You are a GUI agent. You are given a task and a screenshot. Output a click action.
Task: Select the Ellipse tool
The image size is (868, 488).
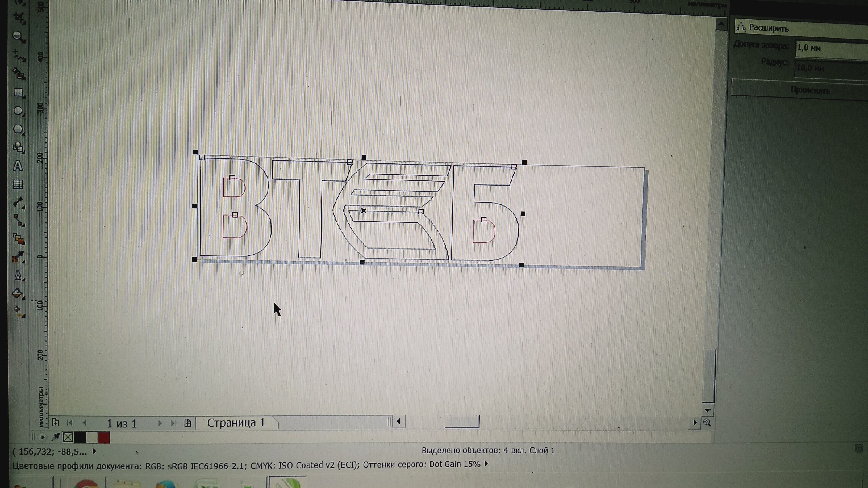[x=18, y=111]
